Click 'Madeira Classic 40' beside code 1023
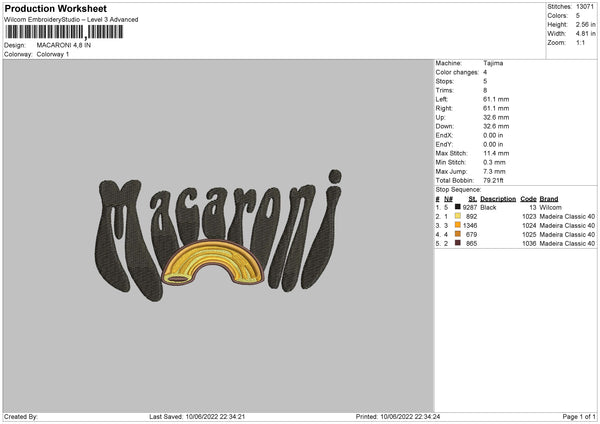The width and height of the screenshot is (600, 424). point(567,217)
